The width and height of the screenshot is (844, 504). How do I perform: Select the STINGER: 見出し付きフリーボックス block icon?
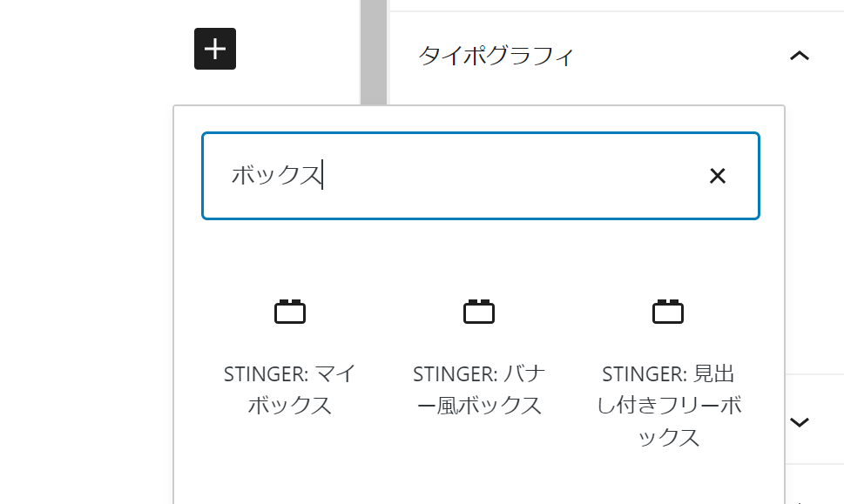[x=668, y=312]
